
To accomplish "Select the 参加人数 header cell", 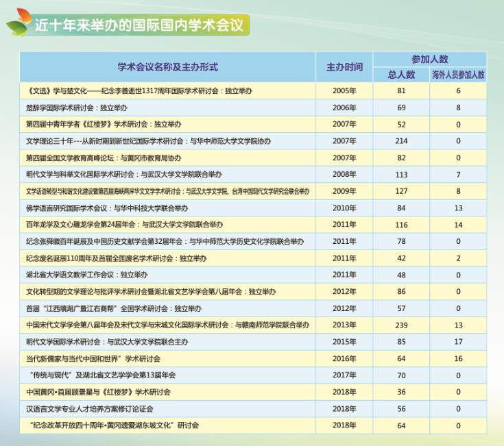I will pyautogui.click(x=430, y=60).
